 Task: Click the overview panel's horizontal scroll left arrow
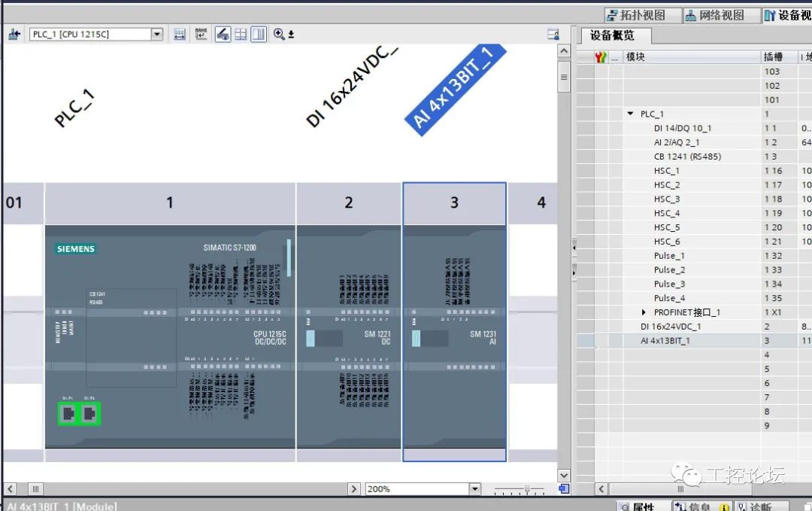click(601, 488)
